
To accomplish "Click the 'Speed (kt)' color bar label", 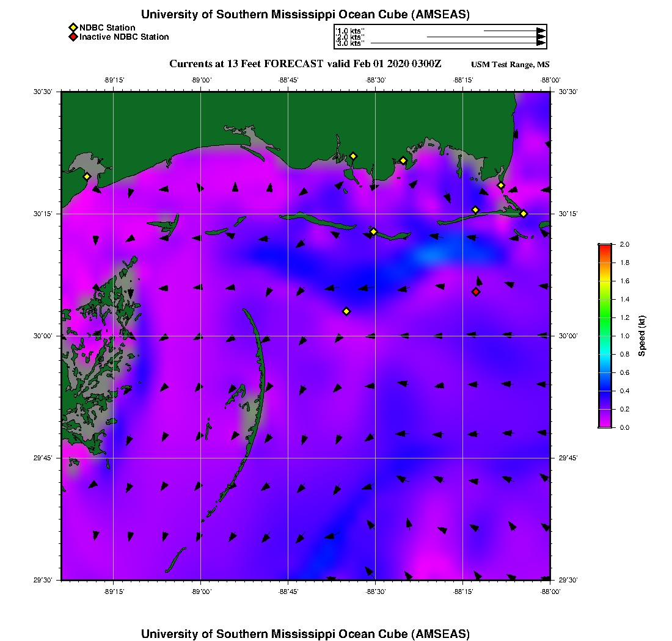I will [x=642, y=336].
